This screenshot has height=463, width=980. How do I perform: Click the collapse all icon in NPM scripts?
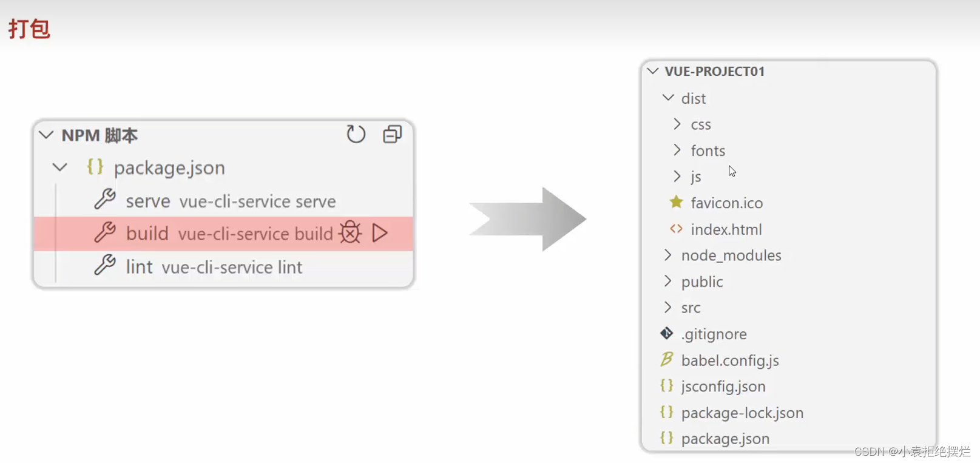pos(393,134)
